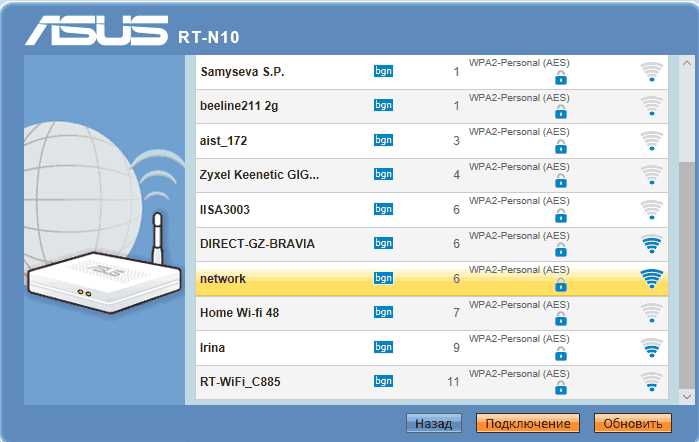Click the Подключение connect button
Image resolution: width=699 pixels, height=442 pixels.
pyautogui.click(x=528, y=423)
